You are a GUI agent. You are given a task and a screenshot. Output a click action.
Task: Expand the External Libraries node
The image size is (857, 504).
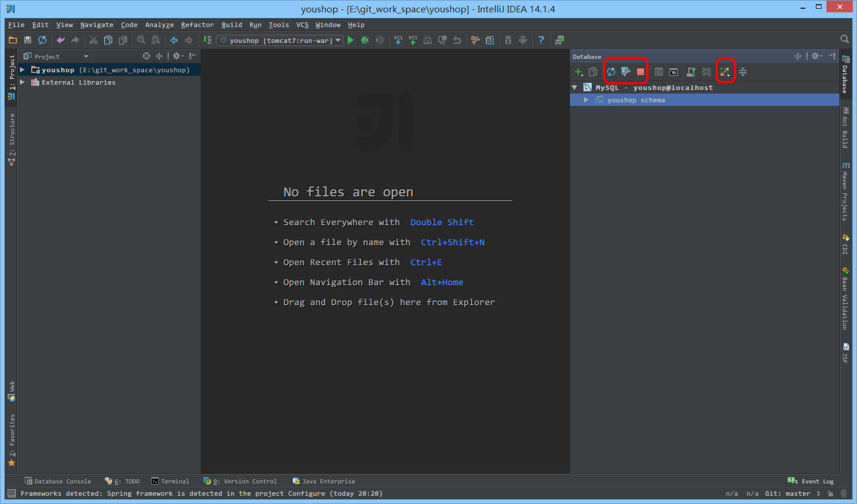(22, 82)
